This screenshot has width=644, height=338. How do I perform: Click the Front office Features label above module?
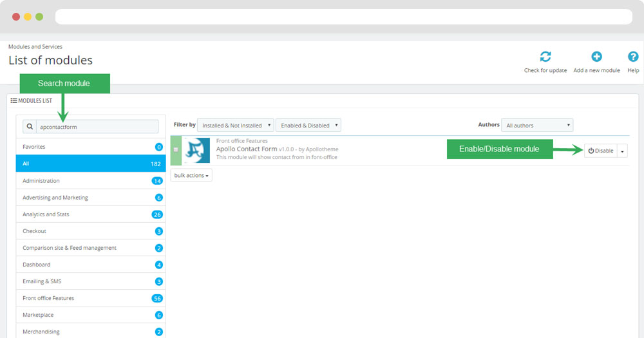pyautogui.click(x=242, y=141)
